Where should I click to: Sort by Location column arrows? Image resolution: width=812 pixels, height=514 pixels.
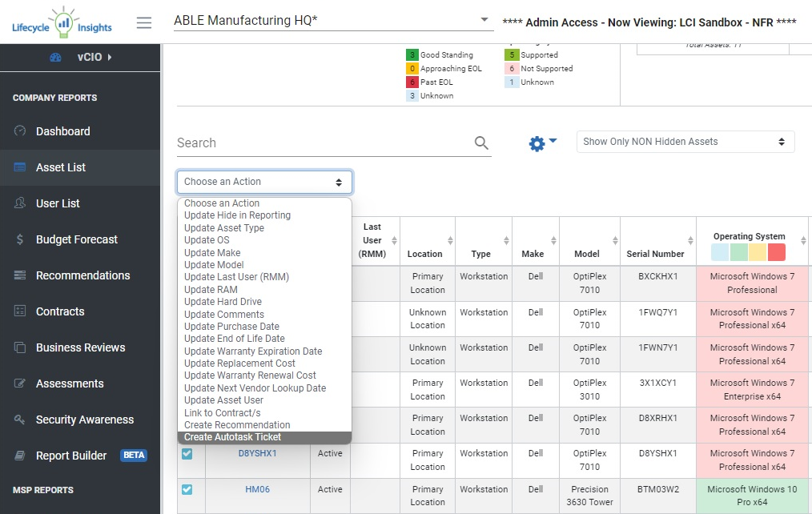450,241
